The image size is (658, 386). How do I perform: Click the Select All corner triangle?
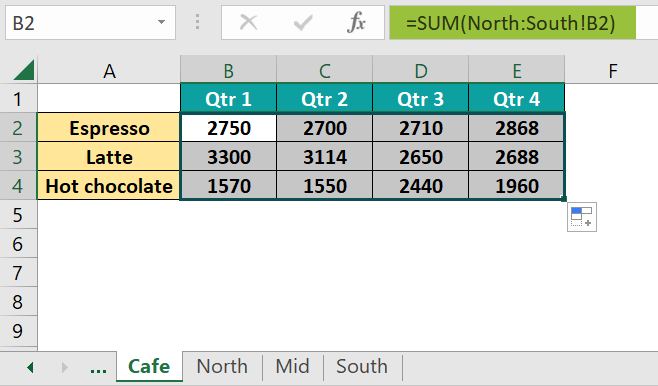pyautogui.click(x=24, y=70)
